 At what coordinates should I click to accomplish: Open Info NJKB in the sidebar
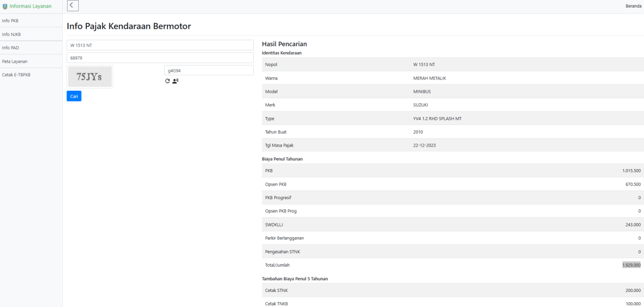(12, 34)
